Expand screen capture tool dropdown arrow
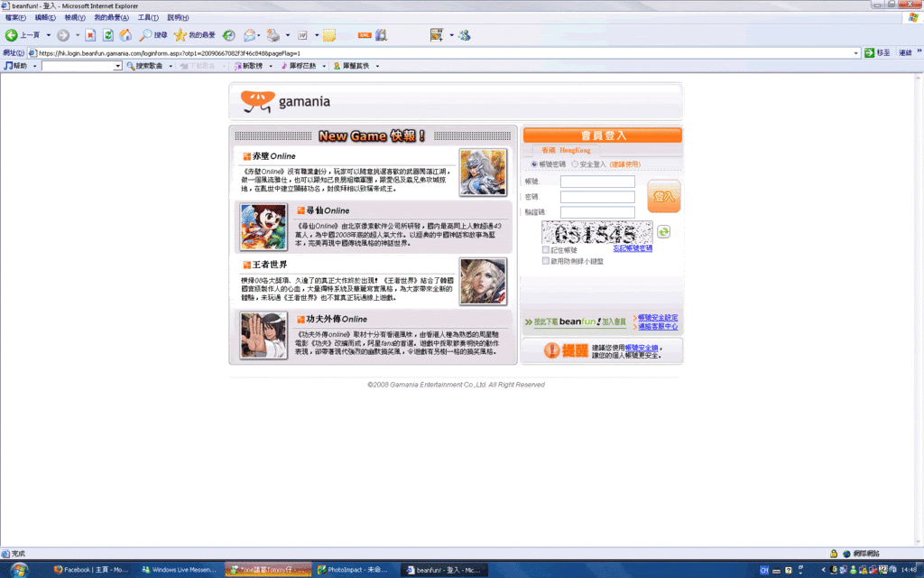 click(x=451, y=35)
